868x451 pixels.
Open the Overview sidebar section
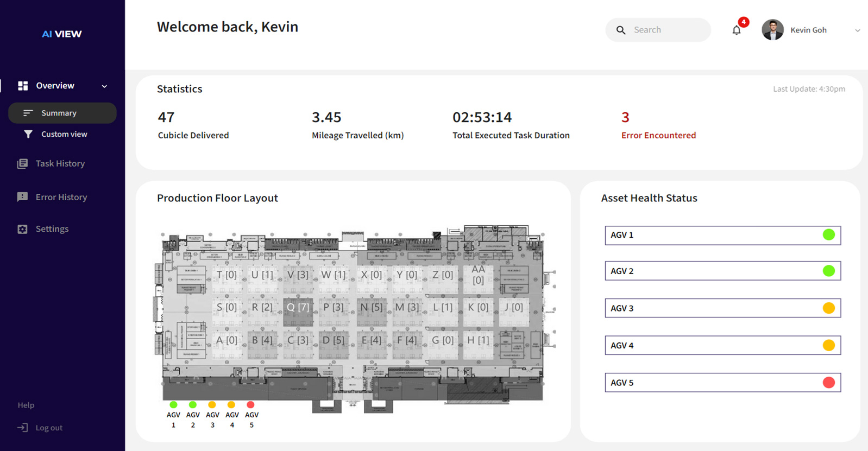[55, 86]
